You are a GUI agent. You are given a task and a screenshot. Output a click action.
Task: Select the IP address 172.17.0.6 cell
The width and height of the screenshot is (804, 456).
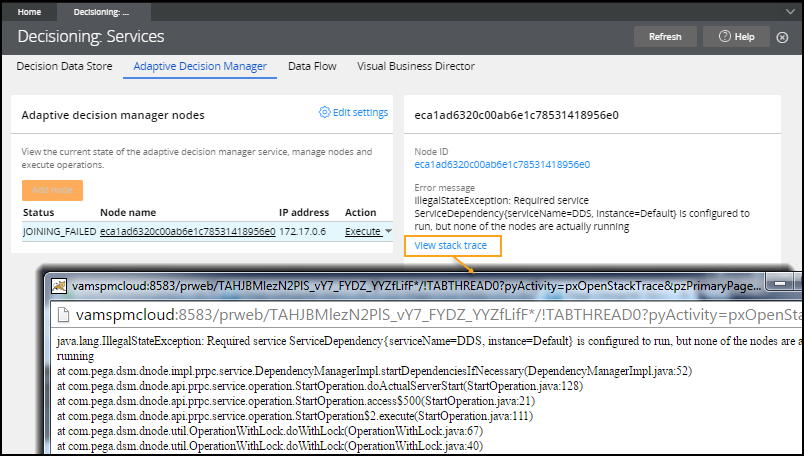point(303,231)
